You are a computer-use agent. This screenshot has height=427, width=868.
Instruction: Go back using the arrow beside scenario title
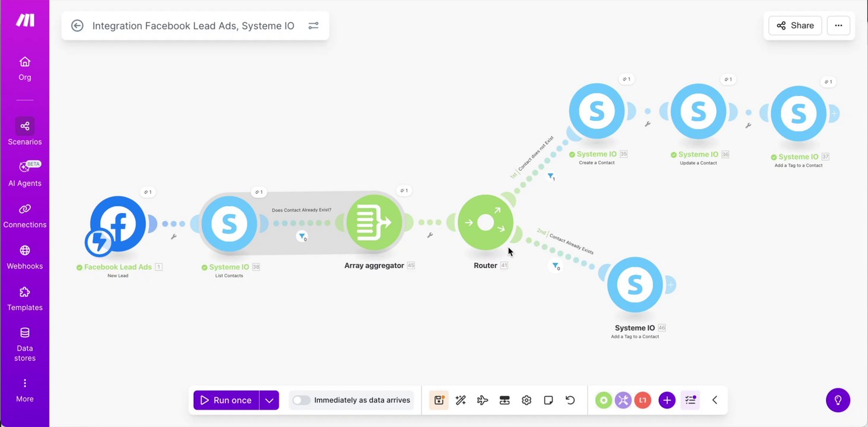tap(77, 26)
